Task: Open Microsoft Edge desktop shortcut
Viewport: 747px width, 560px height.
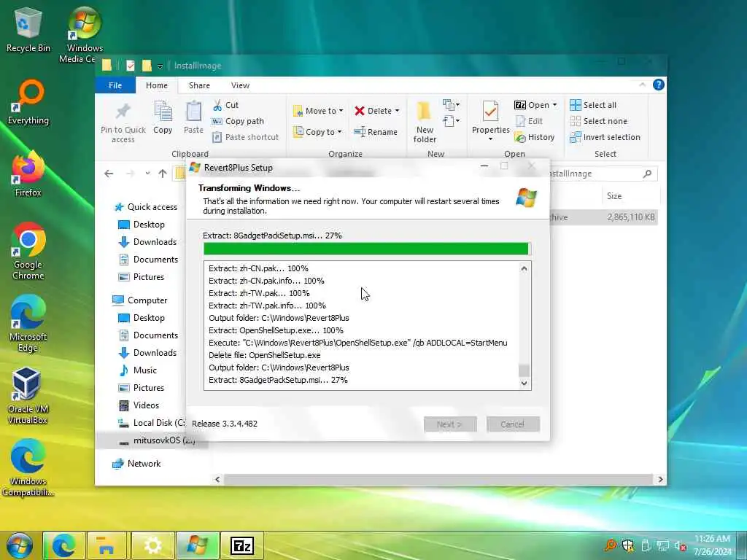Action: pyautogui.click(x=28, y=324)
